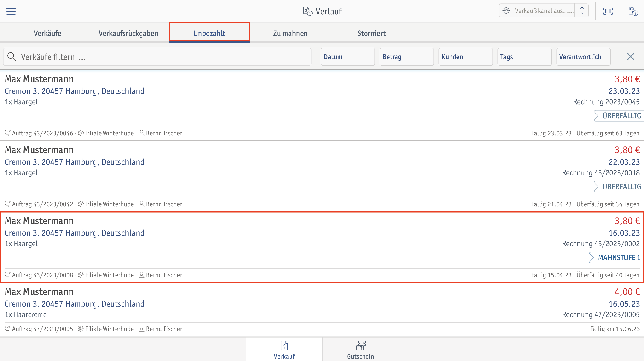Open sale dated 16.05.23

click(x=624, y=304)
